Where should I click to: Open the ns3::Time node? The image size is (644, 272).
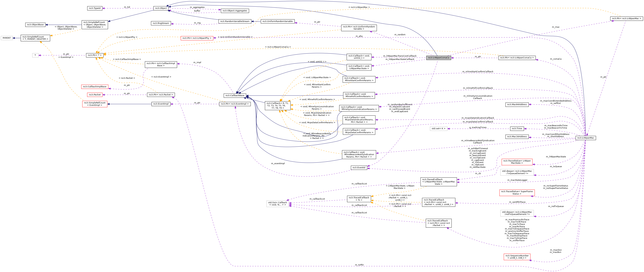tap(517, 129)
